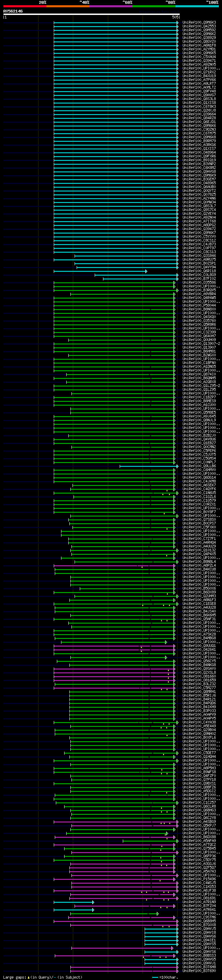The width and height of the screenshot is (222, 980).
Task: Click the green ~80% legend color bar
Action: point(154,6)
